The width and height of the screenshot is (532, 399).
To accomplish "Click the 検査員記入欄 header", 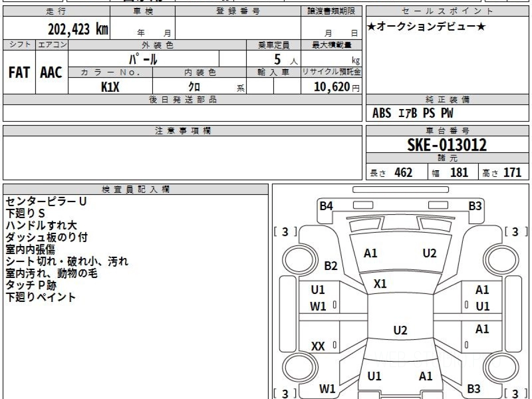I will 136,189.
